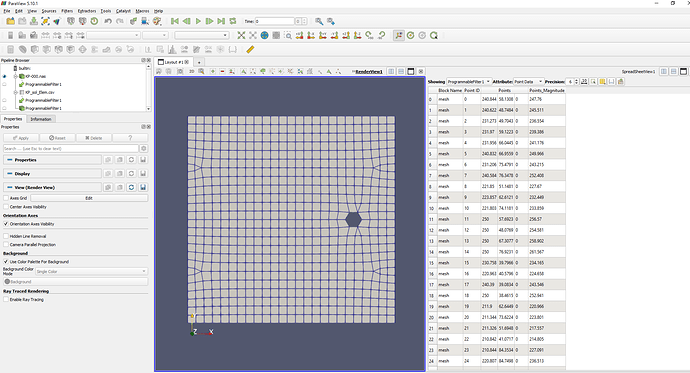This screenshot has width=690, height=373.
Task: Toggle the animation loop button
Action: [233, 21]
